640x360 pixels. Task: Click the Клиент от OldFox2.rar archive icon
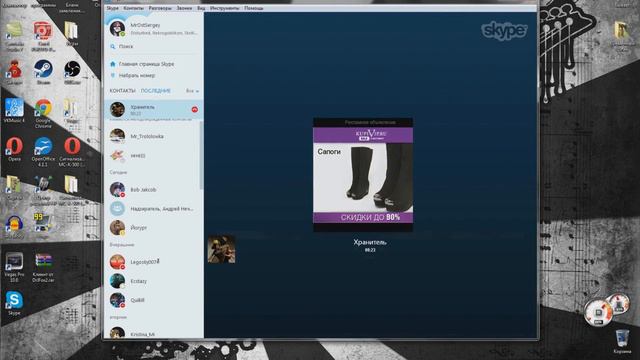point(43,267)
